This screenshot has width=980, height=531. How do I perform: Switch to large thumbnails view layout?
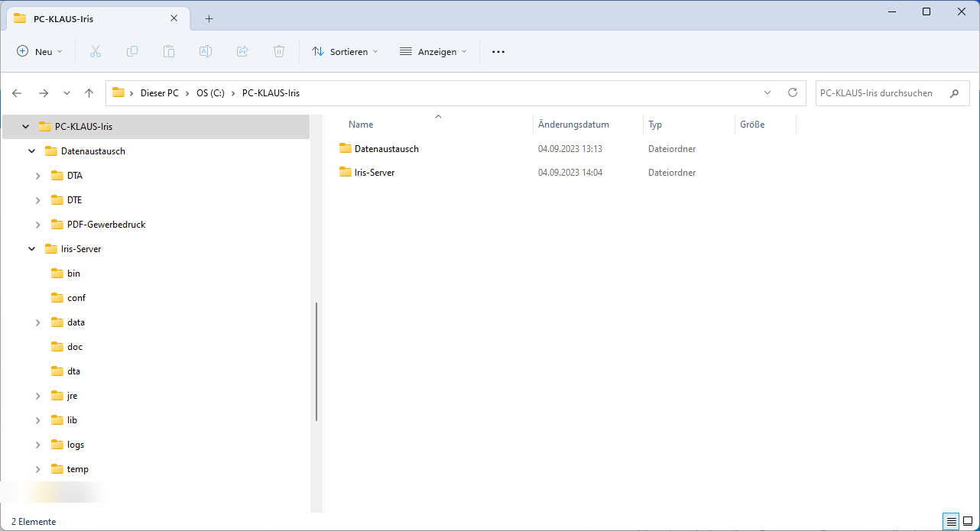click(967, 522)
